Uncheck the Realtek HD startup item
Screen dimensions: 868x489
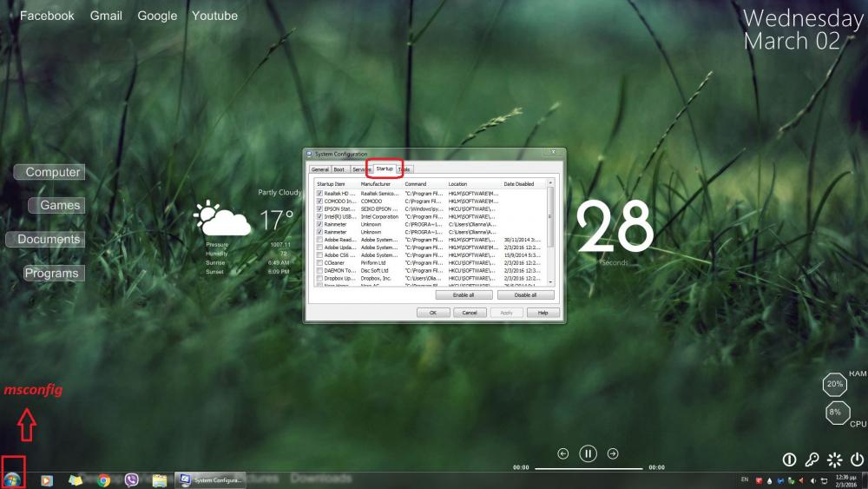[x=319, y=194]
